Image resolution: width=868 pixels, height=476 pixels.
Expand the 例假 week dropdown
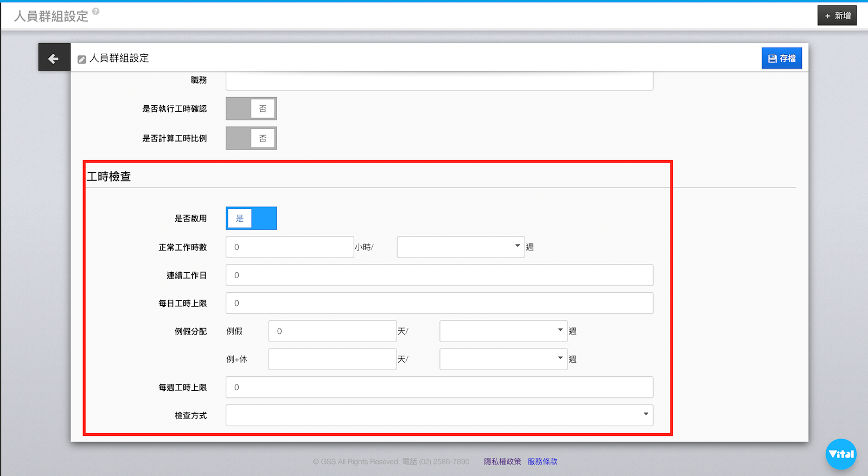pos(503,331)
